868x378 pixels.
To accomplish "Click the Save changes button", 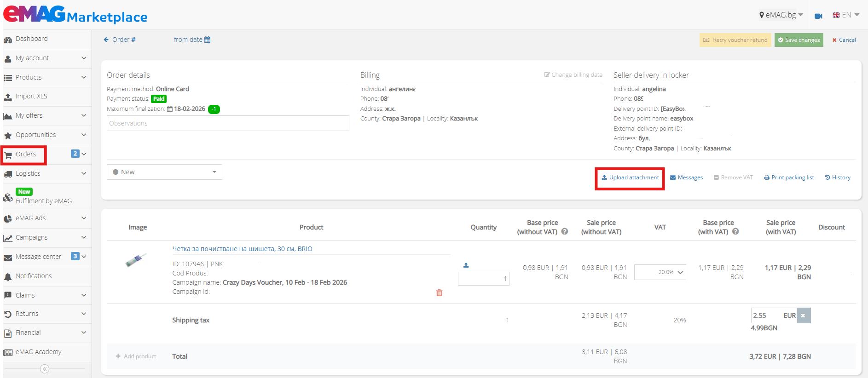I will pos(799,40).
